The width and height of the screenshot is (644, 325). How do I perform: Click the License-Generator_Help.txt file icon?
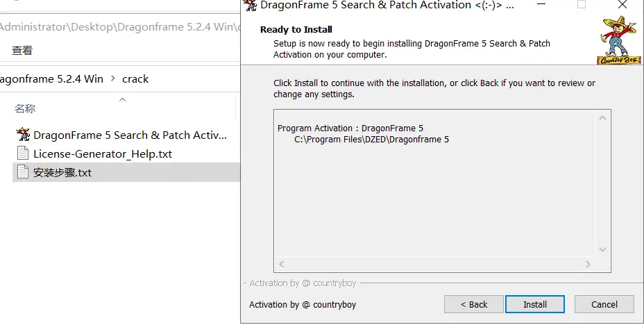point(23,153)
